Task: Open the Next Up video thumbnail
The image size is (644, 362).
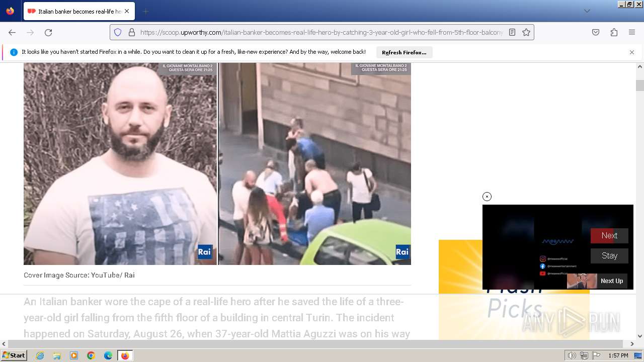Action: [582, 281]
